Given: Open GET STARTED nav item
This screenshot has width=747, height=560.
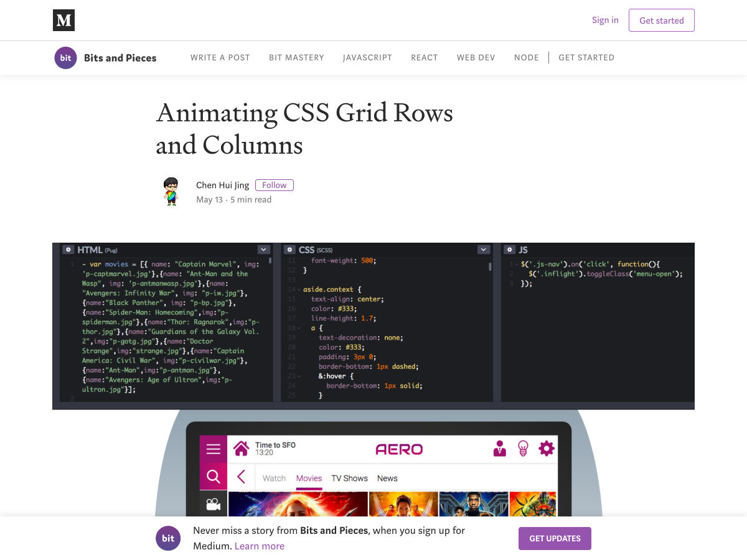Looking at the screenshot, I should 586,57.
